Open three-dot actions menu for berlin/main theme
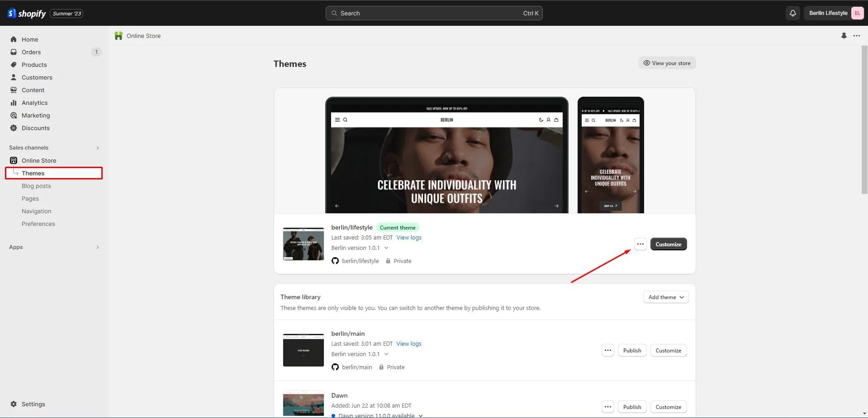The image size is (868, 418). coord(607,350)
